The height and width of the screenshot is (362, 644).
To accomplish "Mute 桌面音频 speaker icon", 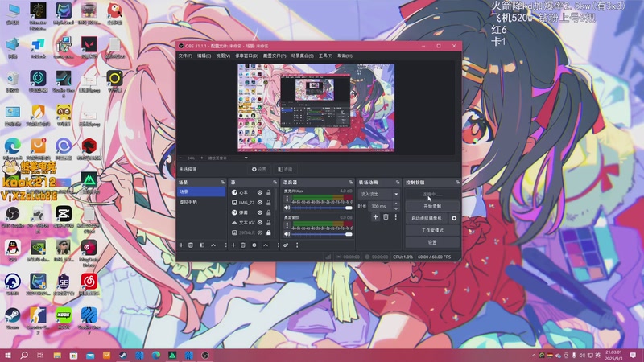I will point(287,234).
